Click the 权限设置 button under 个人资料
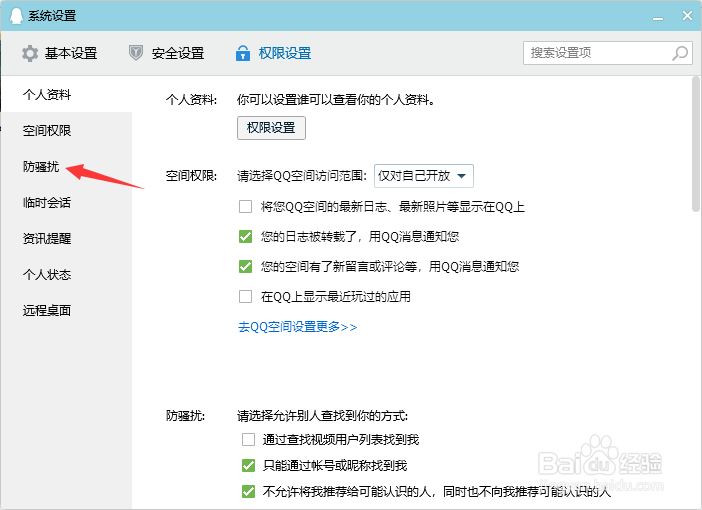The width and height of the screenshot is (702, 510). [x=271, y=128]
